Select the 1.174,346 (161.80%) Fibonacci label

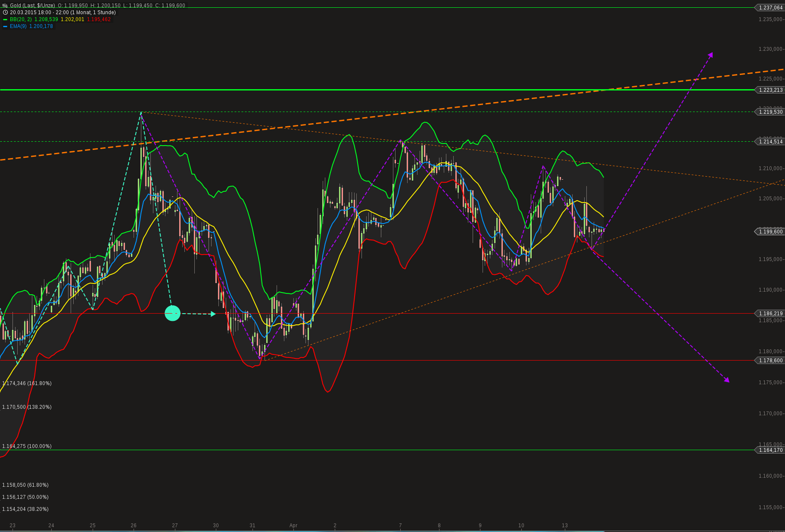click(x=27, y=383)
